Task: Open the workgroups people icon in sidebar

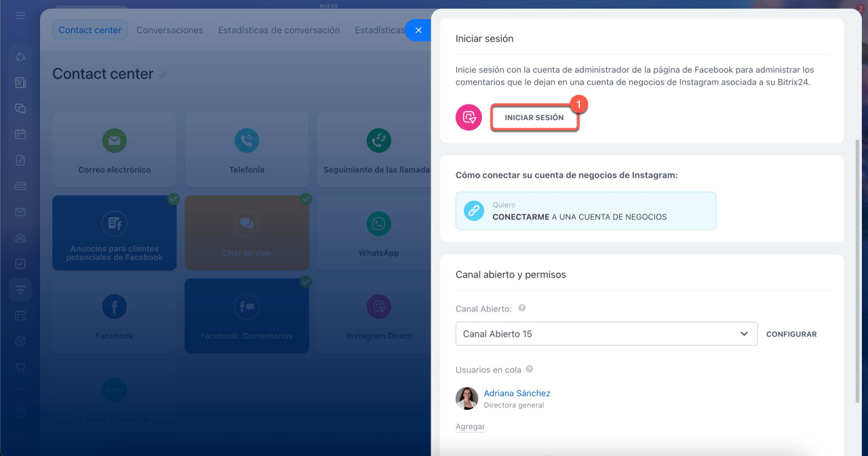Action: (x=20, y=237)
